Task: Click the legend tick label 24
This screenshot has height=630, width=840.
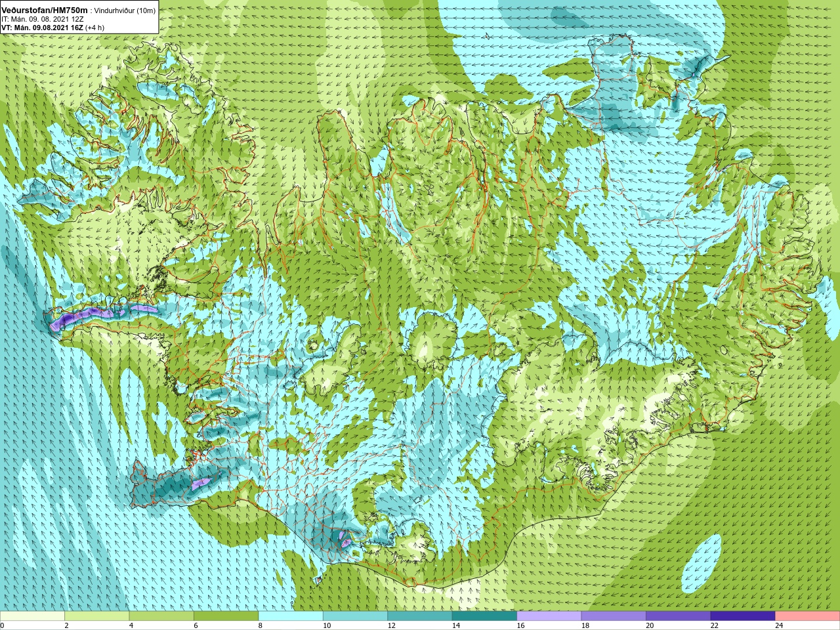Action: pos(779,625)
